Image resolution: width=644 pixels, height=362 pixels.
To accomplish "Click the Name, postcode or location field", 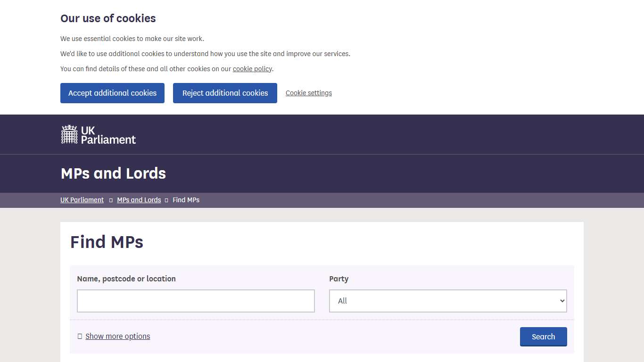I will point(196,301).
